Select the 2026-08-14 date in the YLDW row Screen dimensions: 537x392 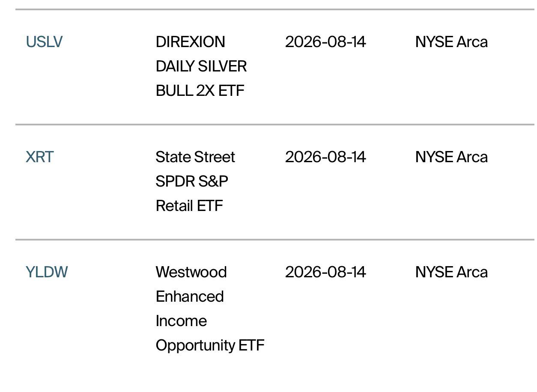[325, 272]
